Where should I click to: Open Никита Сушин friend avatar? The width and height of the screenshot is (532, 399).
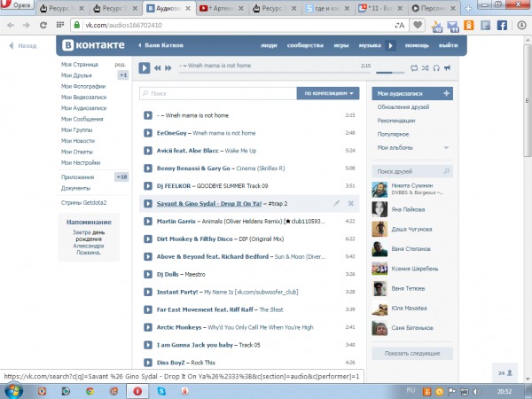point(379,190)
